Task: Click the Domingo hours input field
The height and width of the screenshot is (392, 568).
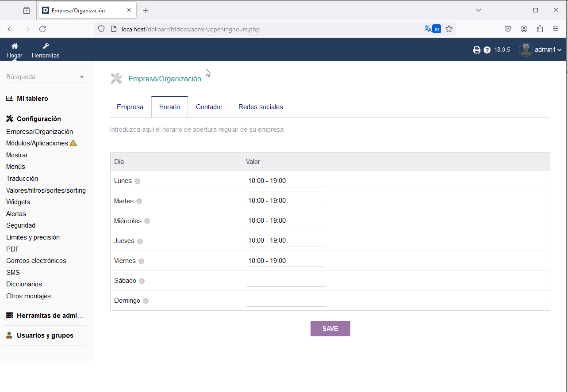Action: 286,301
